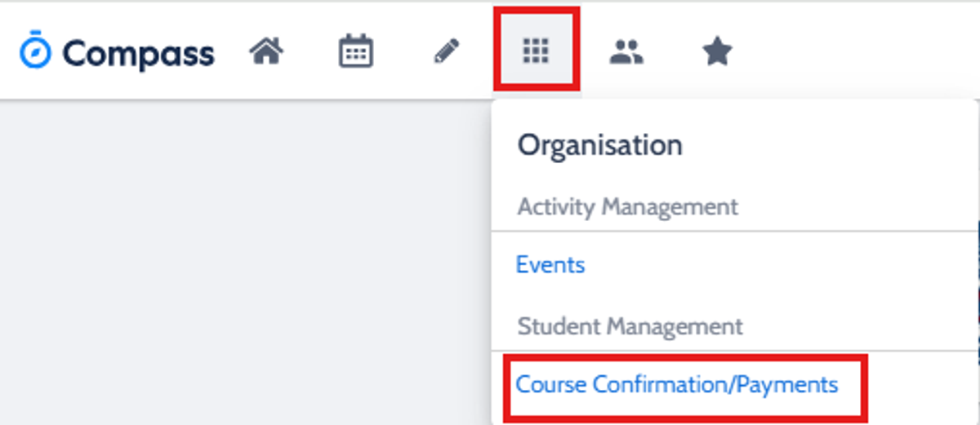The height and width of the screenshot is (425, 980).
Task: Click the Activity Management section label
Action: [627, 207]
